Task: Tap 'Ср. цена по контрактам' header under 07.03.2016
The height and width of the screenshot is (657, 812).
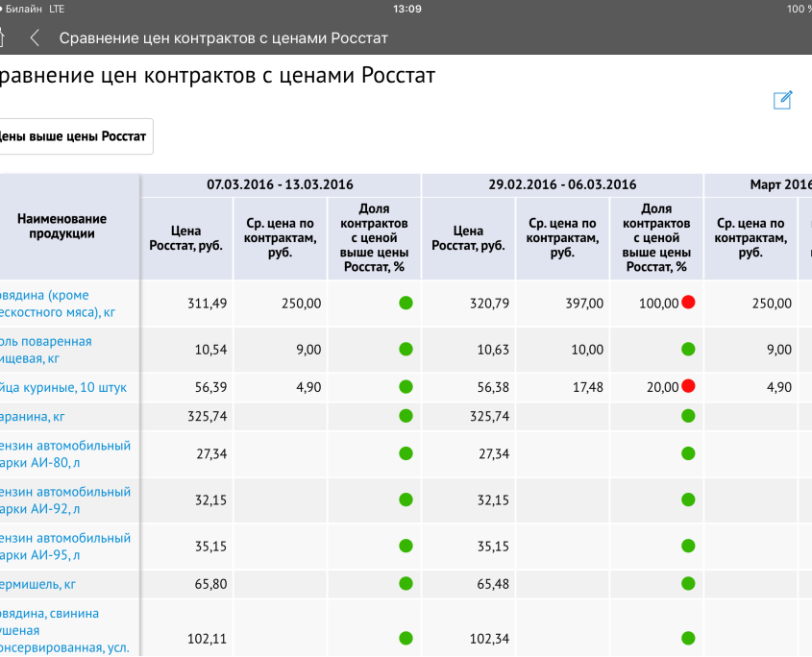Action: (281, 238)
